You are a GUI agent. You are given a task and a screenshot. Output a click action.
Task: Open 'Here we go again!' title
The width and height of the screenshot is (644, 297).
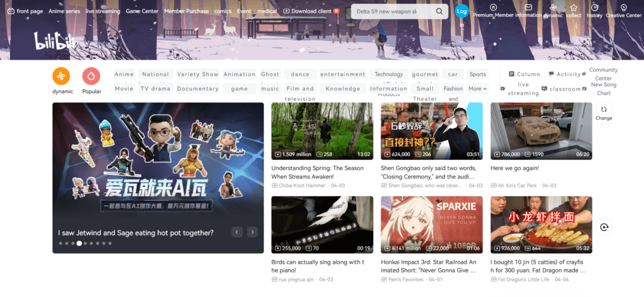tap(514, 168)
